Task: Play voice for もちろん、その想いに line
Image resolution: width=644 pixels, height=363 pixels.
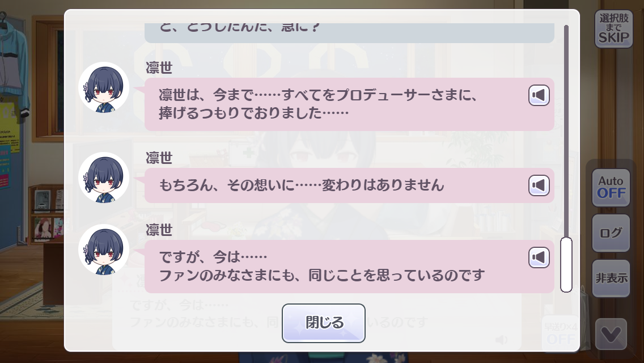Action: click(x=539, y=185)
